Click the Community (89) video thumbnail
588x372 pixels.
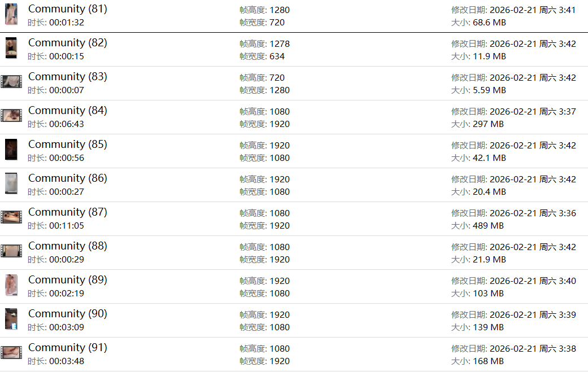click(x=11, y=285)
